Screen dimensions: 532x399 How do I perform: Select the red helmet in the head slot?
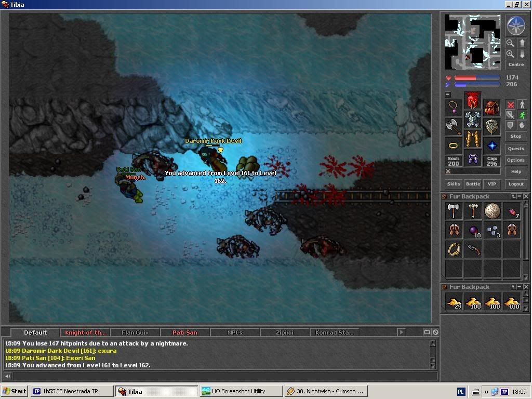[x=473, y=100]
